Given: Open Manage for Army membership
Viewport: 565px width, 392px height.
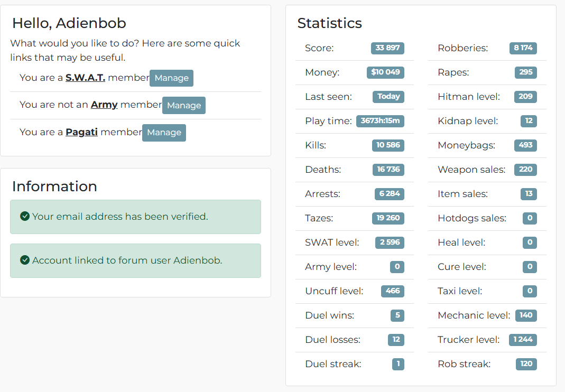Looking at the screenshot, I should pyautogui.click(x=184, y=105).
